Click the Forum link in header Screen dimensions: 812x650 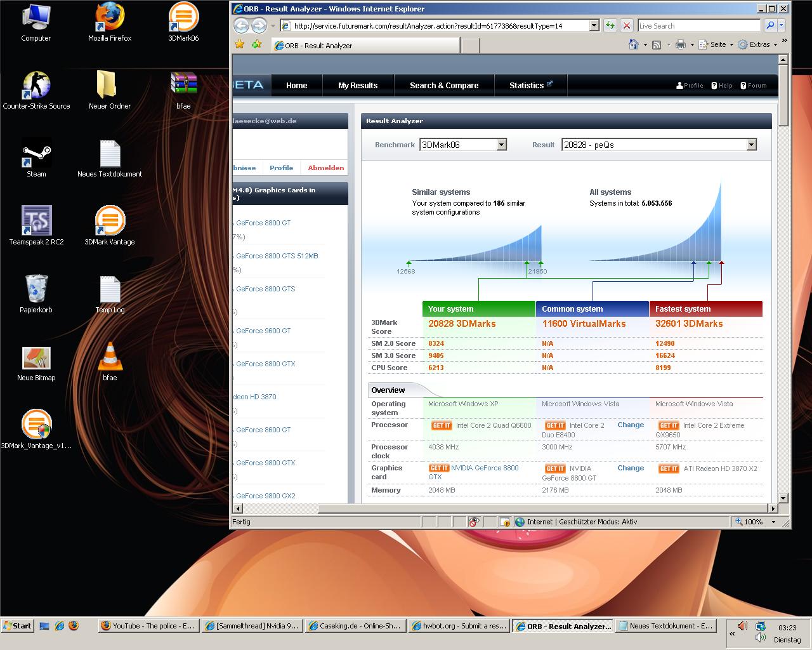[x=754, y=85]
